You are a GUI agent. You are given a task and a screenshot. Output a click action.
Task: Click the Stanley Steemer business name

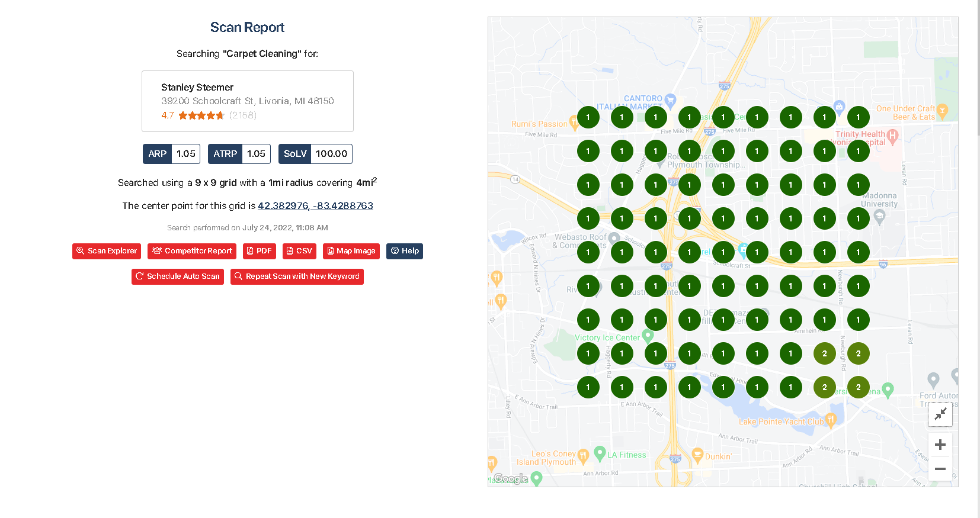click(197, 88)
